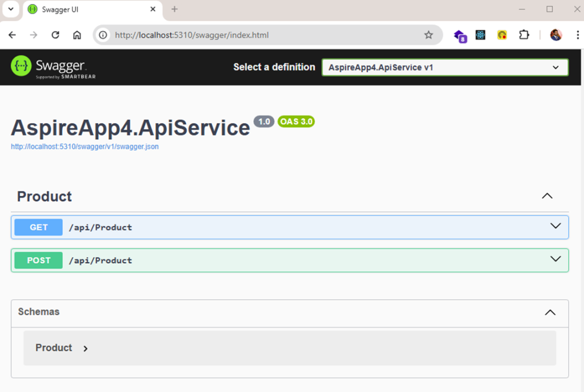
Task: Go back with the browser back arrow
Action: pyautogui.click(x=13, y=35)
